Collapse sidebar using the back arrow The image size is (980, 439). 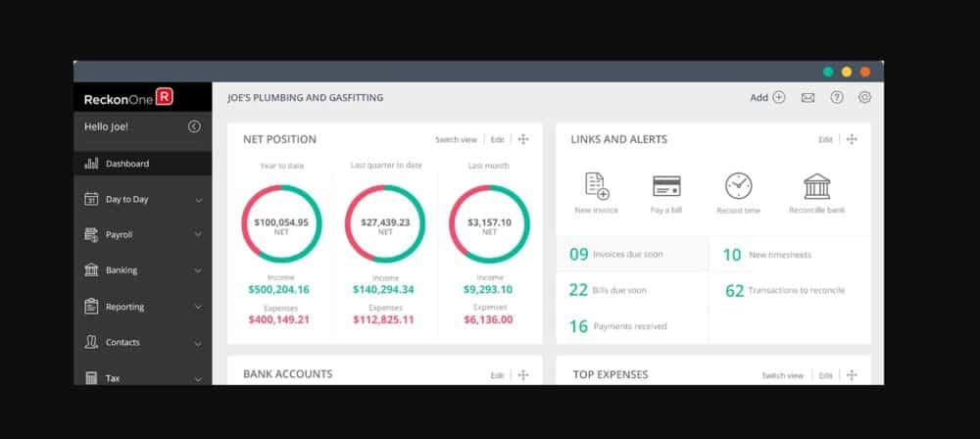point(194,126)
